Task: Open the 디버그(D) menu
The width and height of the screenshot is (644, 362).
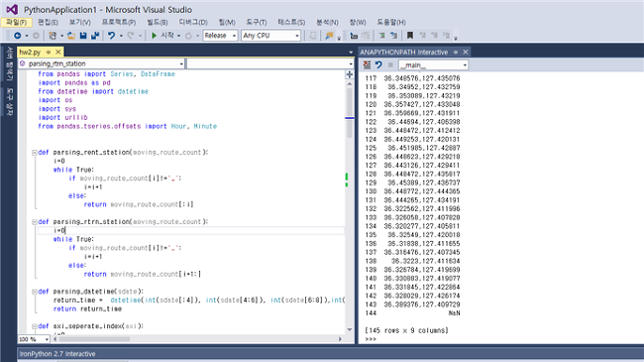Action: click(193, 22)
